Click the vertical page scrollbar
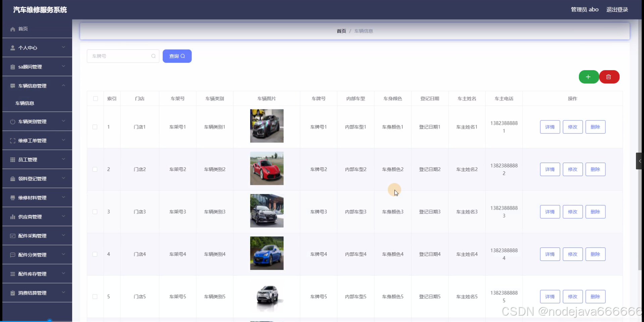644x322 pixels. [x=640, y=144]
